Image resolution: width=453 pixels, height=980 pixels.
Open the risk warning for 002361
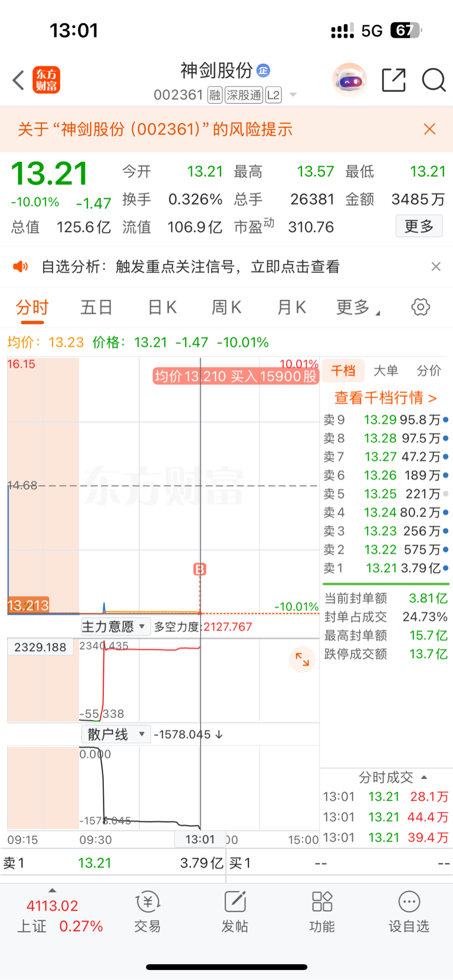point(155,129)
